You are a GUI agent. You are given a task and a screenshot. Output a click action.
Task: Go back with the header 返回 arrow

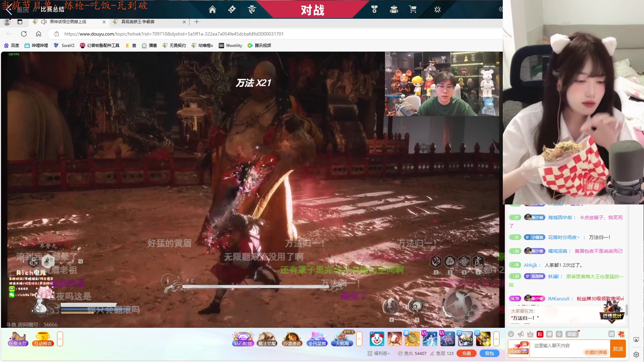9,10
